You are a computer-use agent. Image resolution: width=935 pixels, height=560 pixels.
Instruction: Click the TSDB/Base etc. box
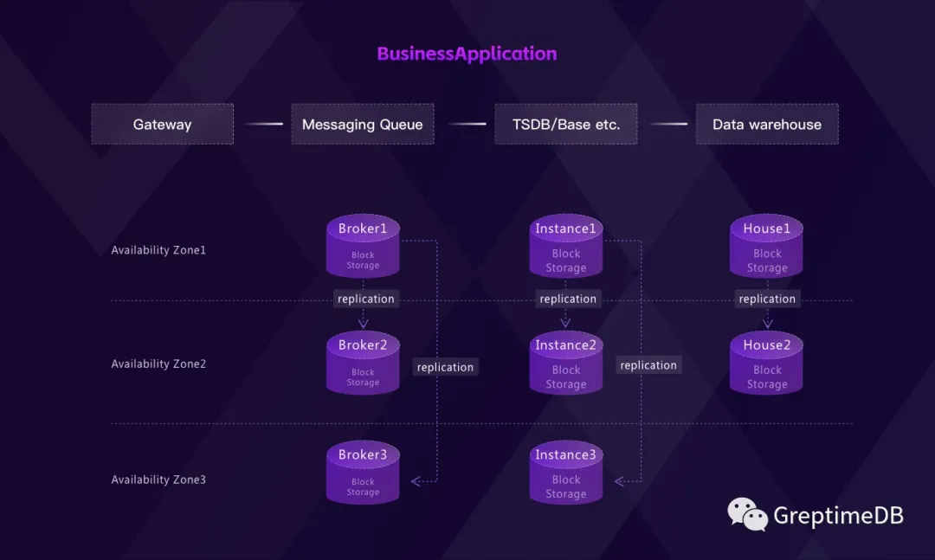point(566,124)
